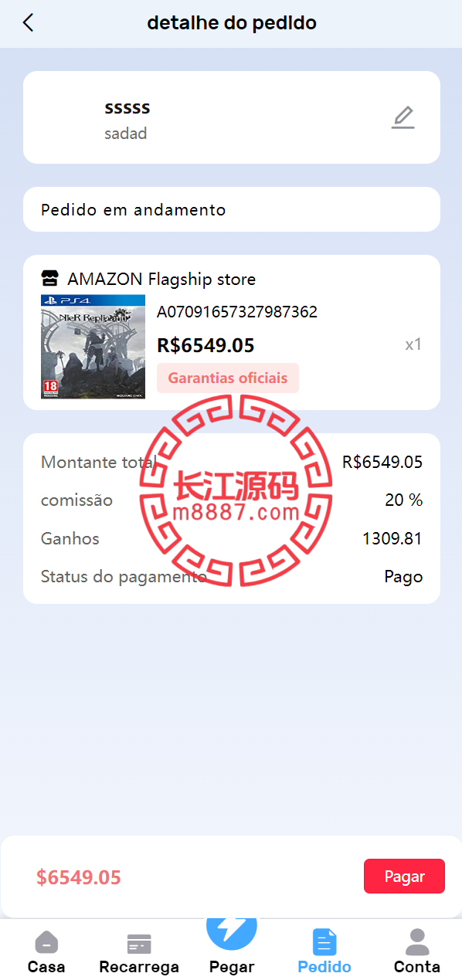Image resolution: width=462 pixels, height=980 pixels.
Task: Open the Conta profile icon
Action: click(x=417, y=941)
